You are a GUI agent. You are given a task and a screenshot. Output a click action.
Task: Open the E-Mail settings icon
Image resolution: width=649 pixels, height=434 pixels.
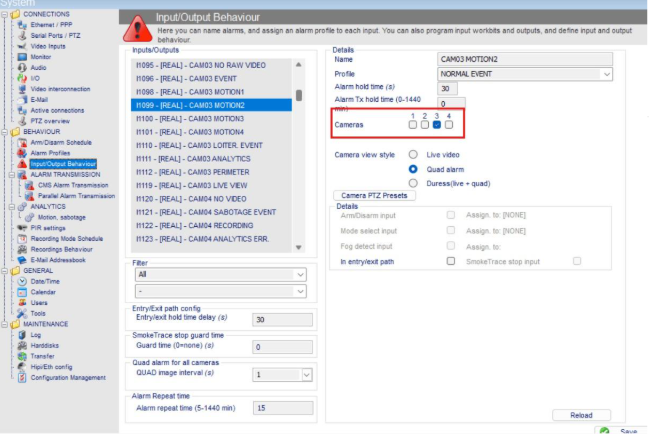(23, 99)
